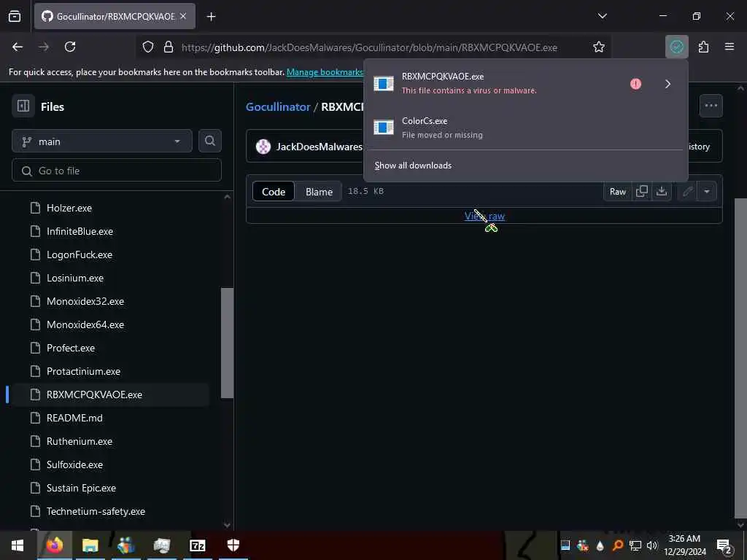Click the Firefox back arrow
Viewport: 747px width, 560px height.
pos(18,47)
